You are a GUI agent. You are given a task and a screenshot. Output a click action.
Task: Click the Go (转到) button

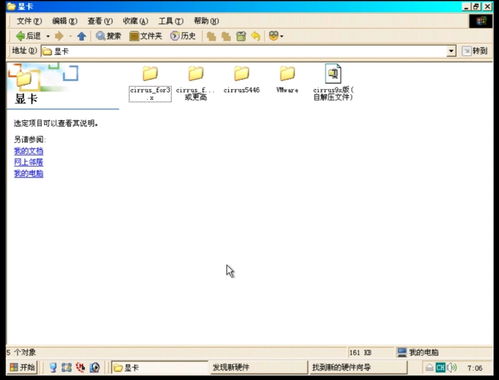point(475,51)
